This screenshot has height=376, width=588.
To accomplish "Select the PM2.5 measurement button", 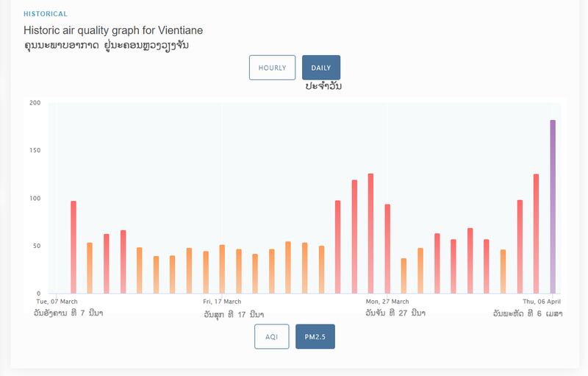I will pyautogui.click(x=315, y=336).
